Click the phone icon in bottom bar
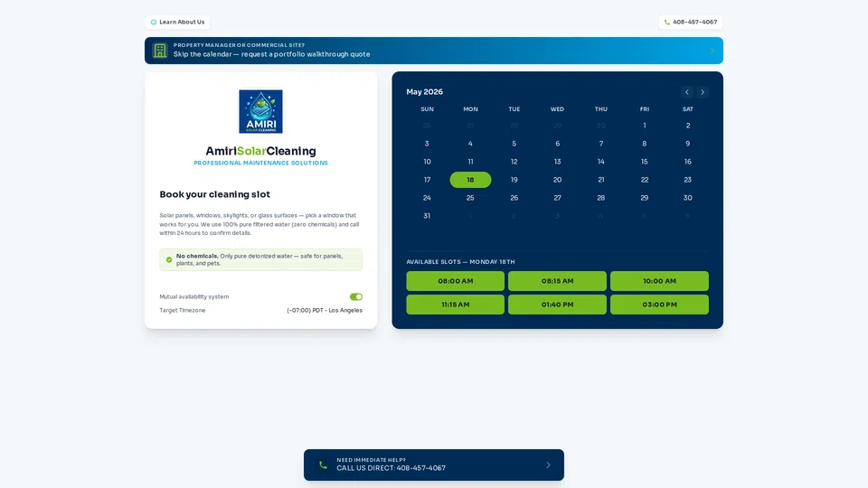Image resolution: width=868 pixels, height=488 pixels. [x=323, y=465]
